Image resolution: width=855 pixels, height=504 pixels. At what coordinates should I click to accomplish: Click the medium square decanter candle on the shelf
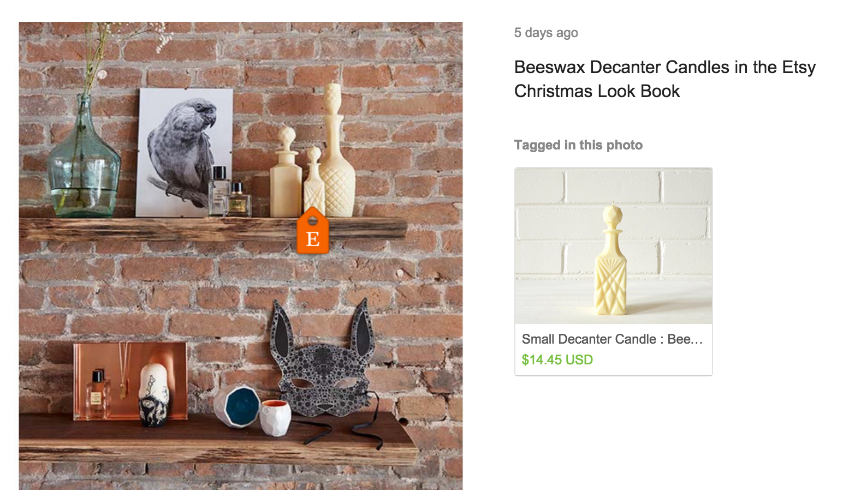[286, 172]
